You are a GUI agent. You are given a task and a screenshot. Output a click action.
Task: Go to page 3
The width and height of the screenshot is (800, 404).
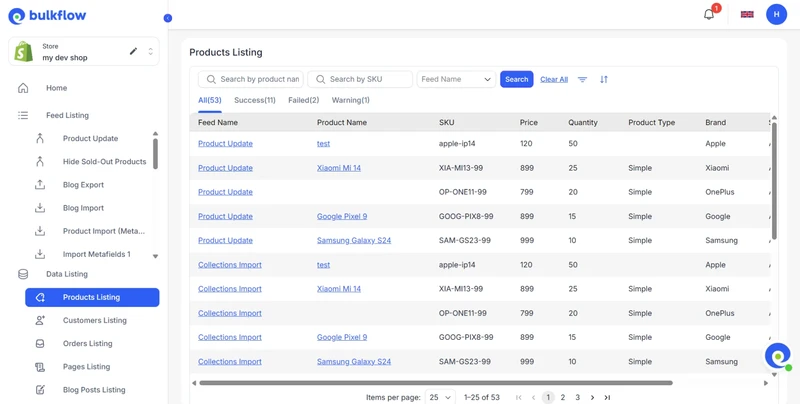(578, 397)
